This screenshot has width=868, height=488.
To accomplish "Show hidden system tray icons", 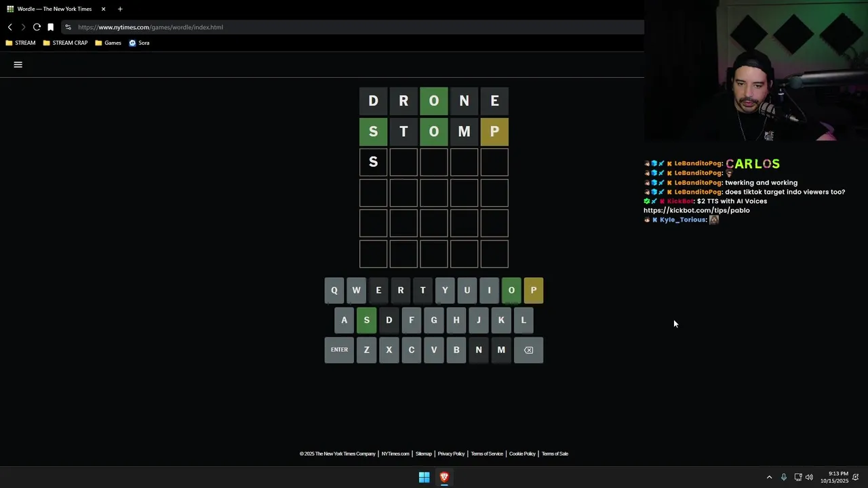I will tap(769, 477).
